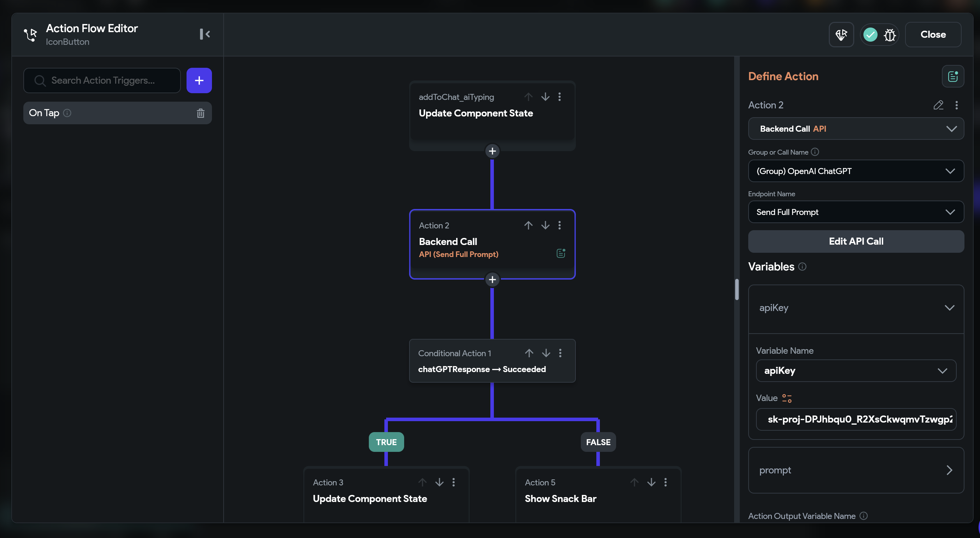This screenshot has height=538, width=980.
Task: Delete the On Tap trigger
Action: coord(201,113)
